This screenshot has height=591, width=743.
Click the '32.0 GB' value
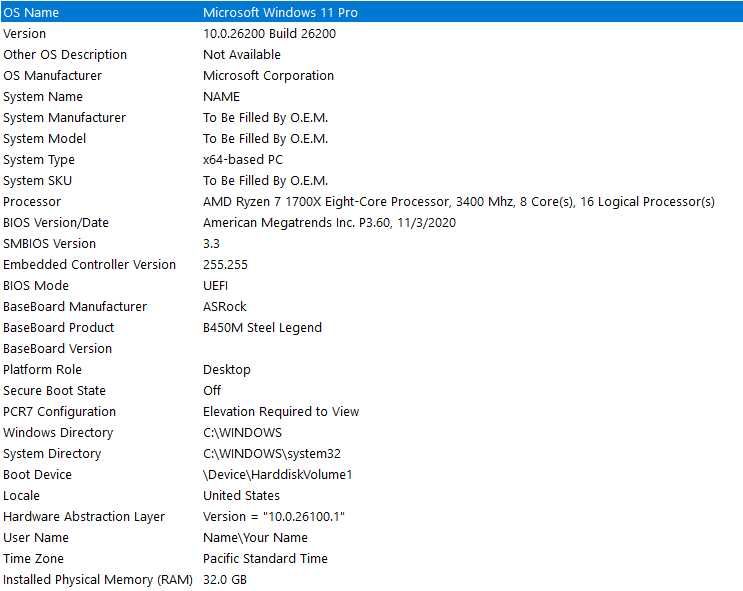[225, 580]
